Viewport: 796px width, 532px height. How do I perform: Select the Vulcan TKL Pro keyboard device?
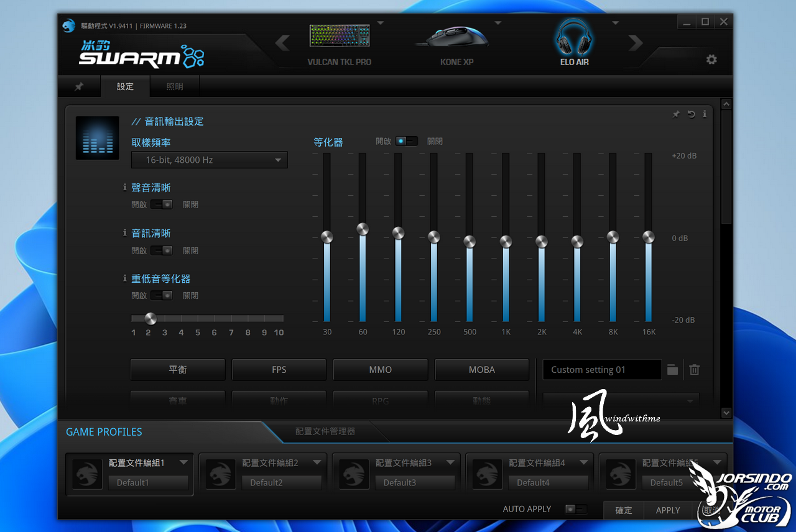(x=340, y=42)
